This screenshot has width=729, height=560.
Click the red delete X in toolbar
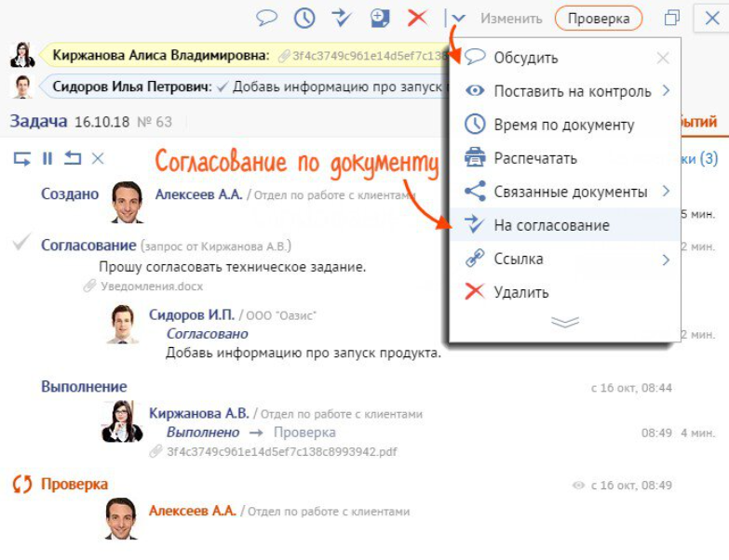coord(418,18)
